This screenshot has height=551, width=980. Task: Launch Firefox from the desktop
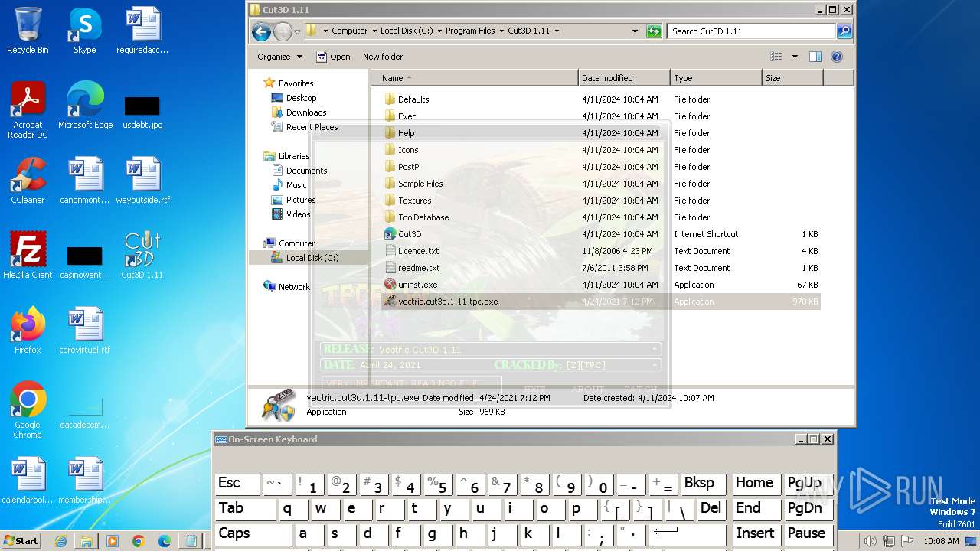pos(28,331)
